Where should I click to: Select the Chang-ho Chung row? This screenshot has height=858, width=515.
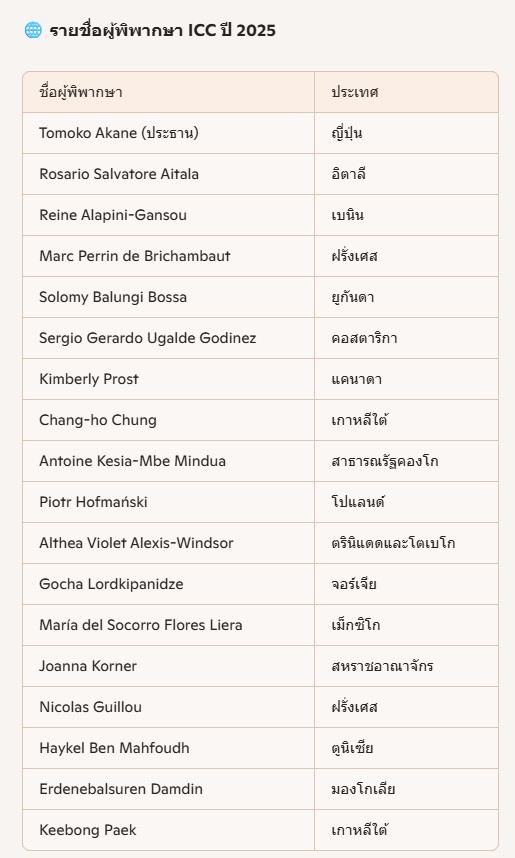pyautogui.click(x=261, y=420)
